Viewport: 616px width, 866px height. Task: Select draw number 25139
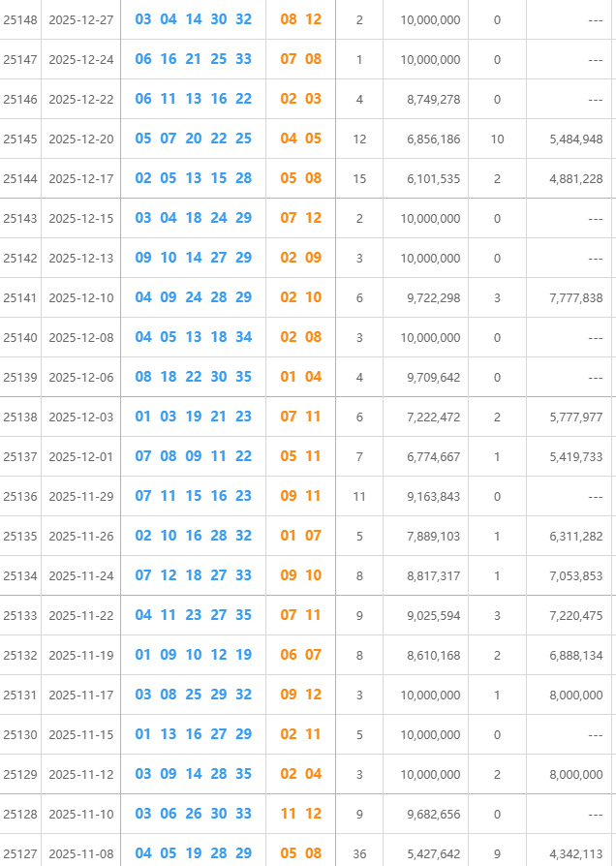click(x=20, y=377)
